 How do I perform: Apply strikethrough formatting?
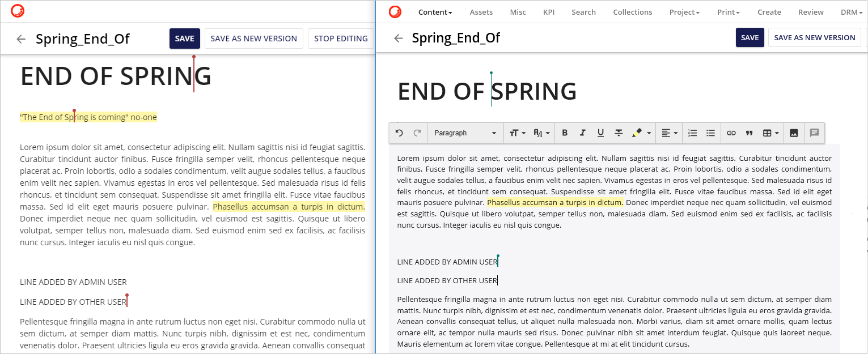(619, 133)
